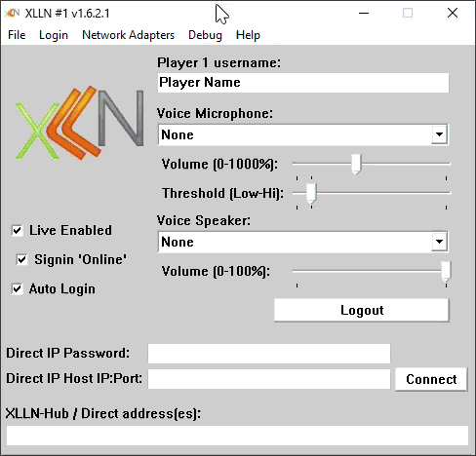The height and width of the screenshot is (456, 476).
Task: Click the Player 1 username label
Action: 218,62
